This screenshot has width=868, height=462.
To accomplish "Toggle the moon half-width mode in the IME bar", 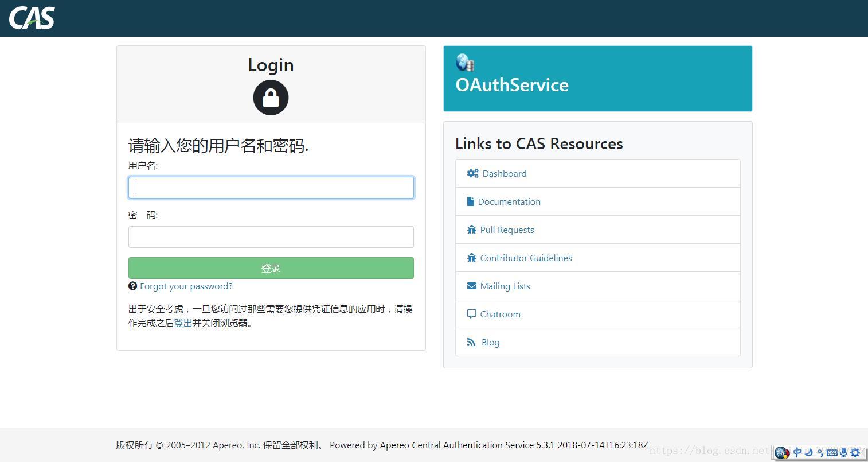I will point(809,452).
